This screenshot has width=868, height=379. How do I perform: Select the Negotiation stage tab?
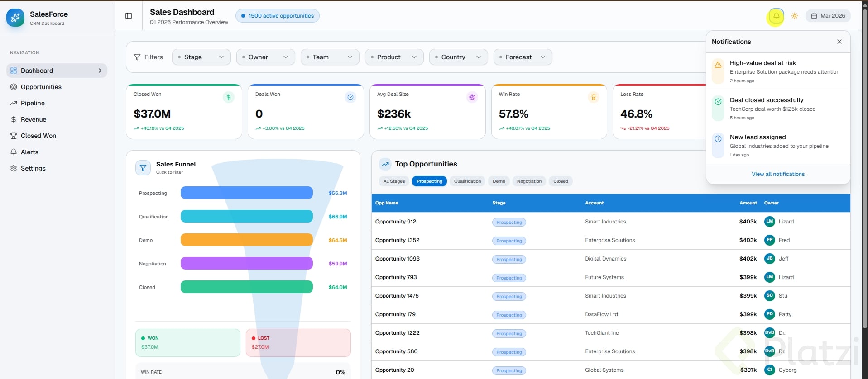(529, 181)
